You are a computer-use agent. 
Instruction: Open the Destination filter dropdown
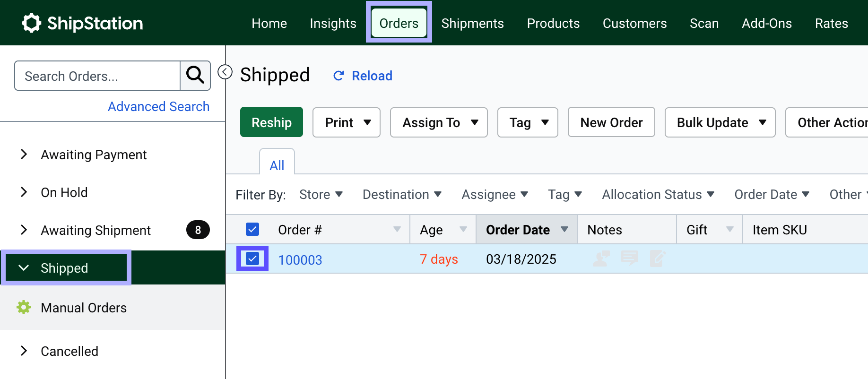pyautogui.click(x=402, y=195)
